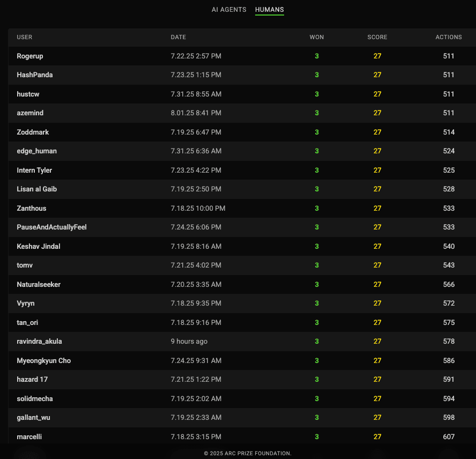Image resolution: width=476 pixels, height=459 pixels.
Task: Select ravindra_akula's leaderboard row
Action: coord(39,341)
